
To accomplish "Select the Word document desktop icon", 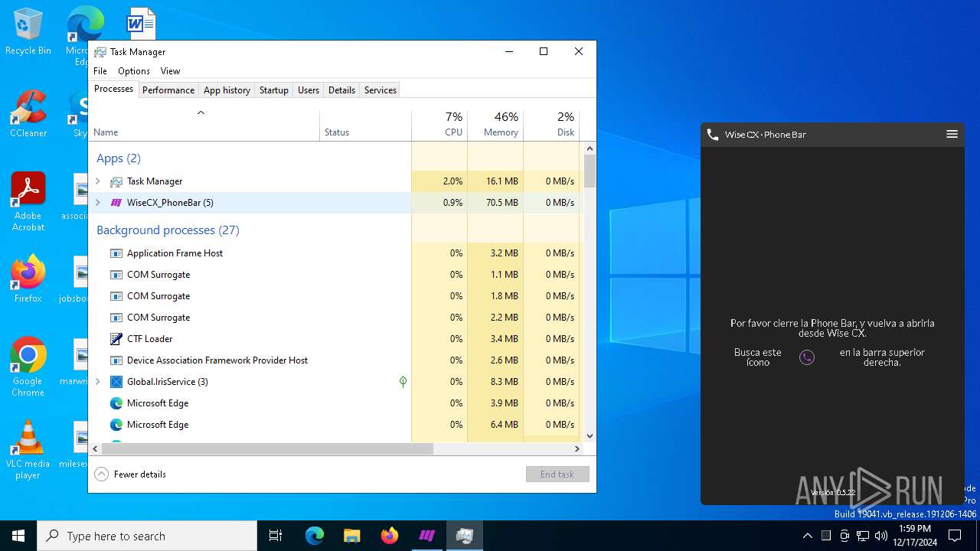I will [141, 24].
